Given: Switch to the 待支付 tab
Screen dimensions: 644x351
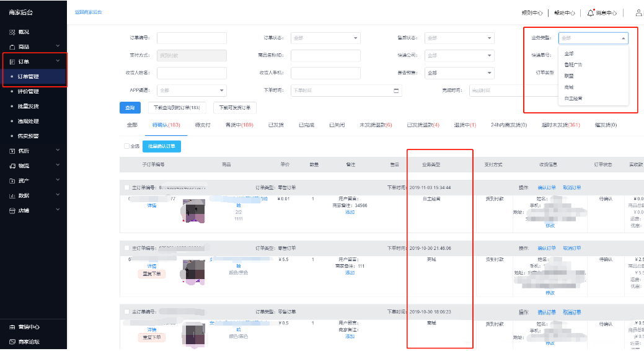Looking at the screenshot, I should click(203, 125).
